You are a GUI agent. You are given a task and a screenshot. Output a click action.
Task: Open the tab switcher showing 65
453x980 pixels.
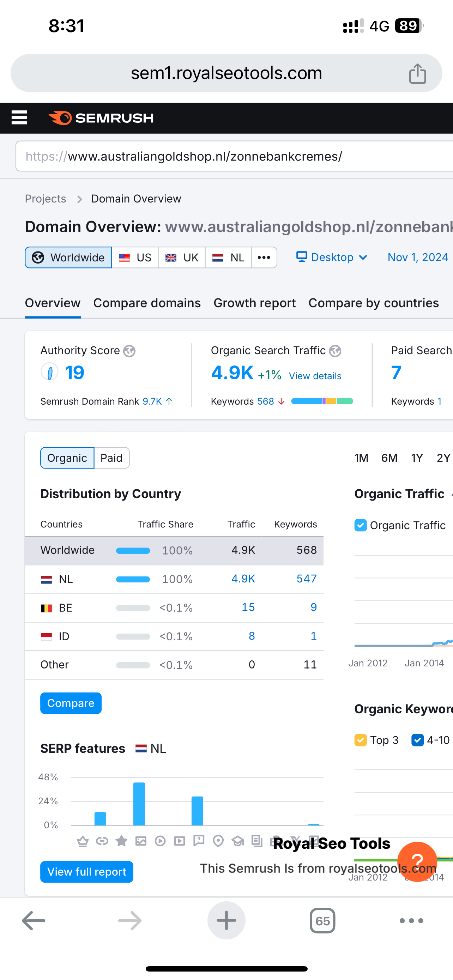[322, 921]
